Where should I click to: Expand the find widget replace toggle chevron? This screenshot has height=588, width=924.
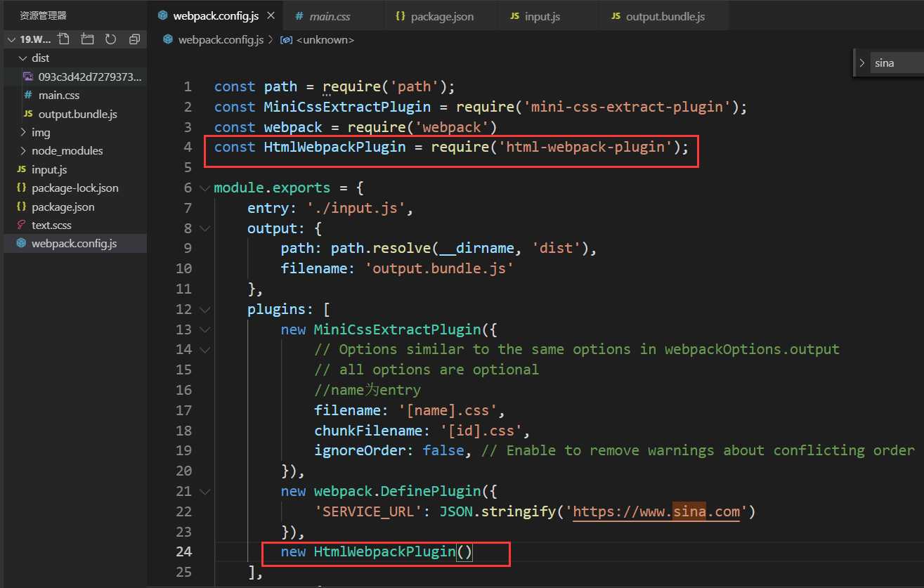click(x=862, y=63)
